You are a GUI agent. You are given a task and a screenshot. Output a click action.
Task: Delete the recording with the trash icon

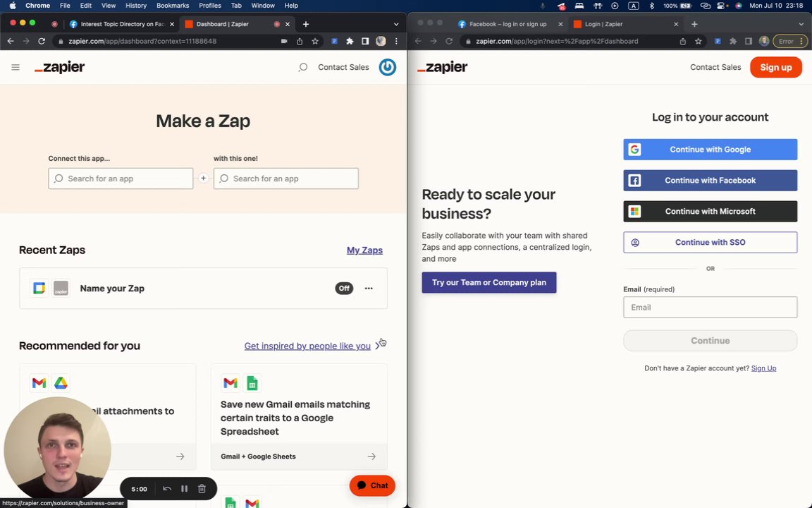click(x=202, y=489)
